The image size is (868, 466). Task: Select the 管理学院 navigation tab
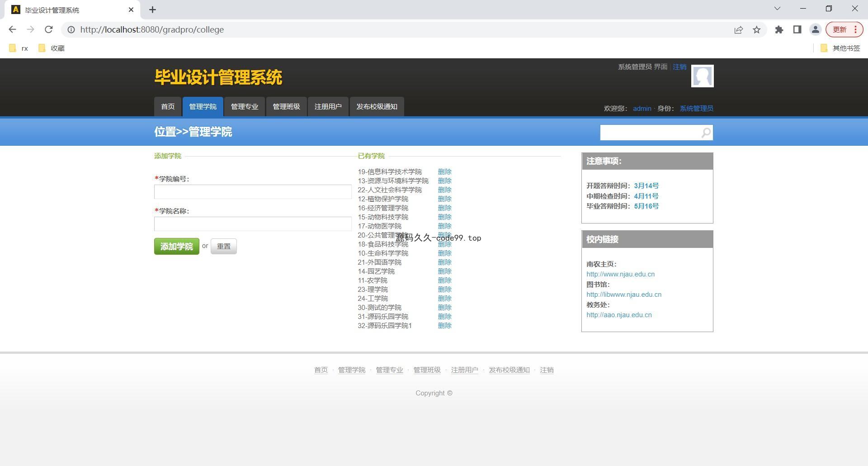203,107
